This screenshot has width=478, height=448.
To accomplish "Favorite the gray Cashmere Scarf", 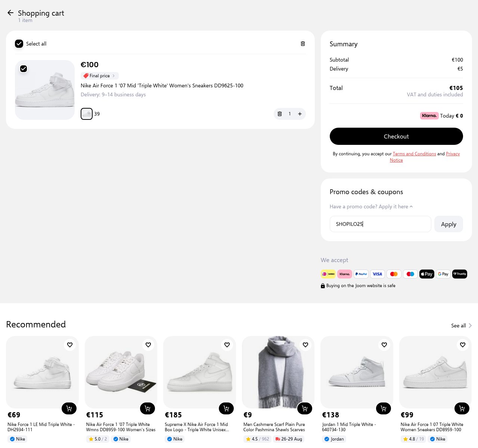I will point(305,345).
